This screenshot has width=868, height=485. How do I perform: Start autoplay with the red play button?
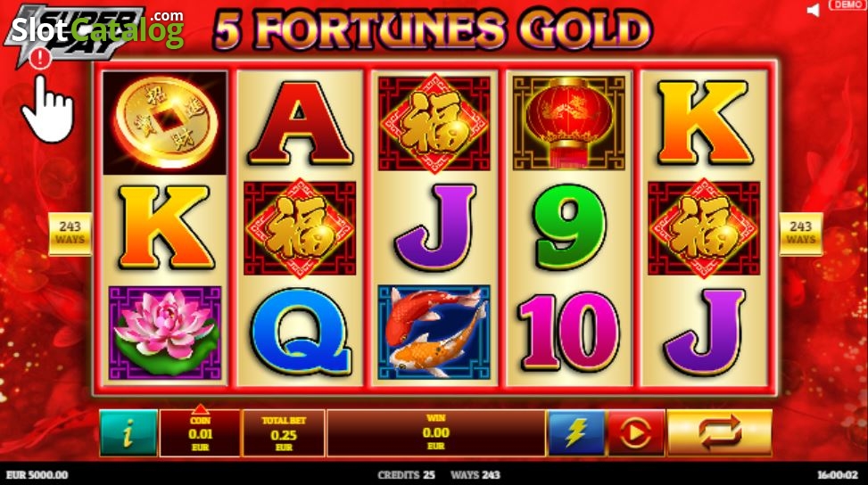pyautogui.click(x=636, y=433)
